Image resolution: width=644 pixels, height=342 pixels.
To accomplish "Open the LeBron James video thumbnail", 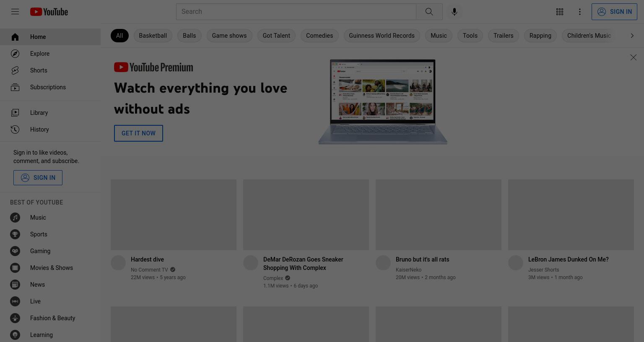I will 571,215.
